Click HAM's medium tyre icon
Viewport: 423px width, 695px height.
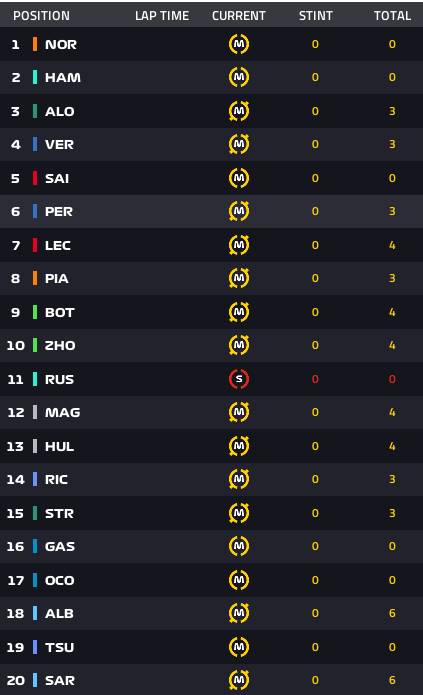[x=239, y=77]
